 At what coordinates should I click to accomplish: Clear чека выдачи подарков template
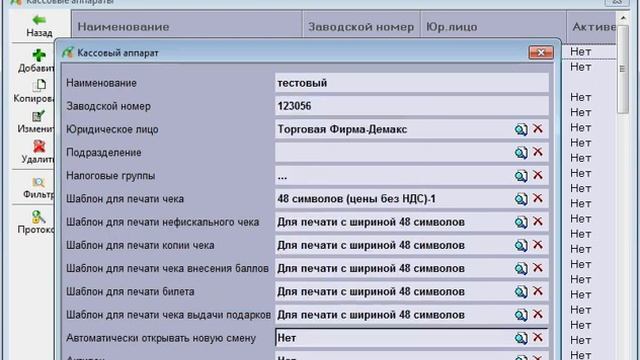(538, 315)
